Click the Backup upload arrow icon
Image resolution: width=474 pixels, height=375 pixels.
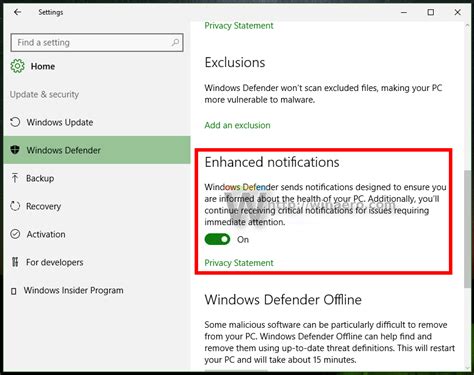coord(15,178)
